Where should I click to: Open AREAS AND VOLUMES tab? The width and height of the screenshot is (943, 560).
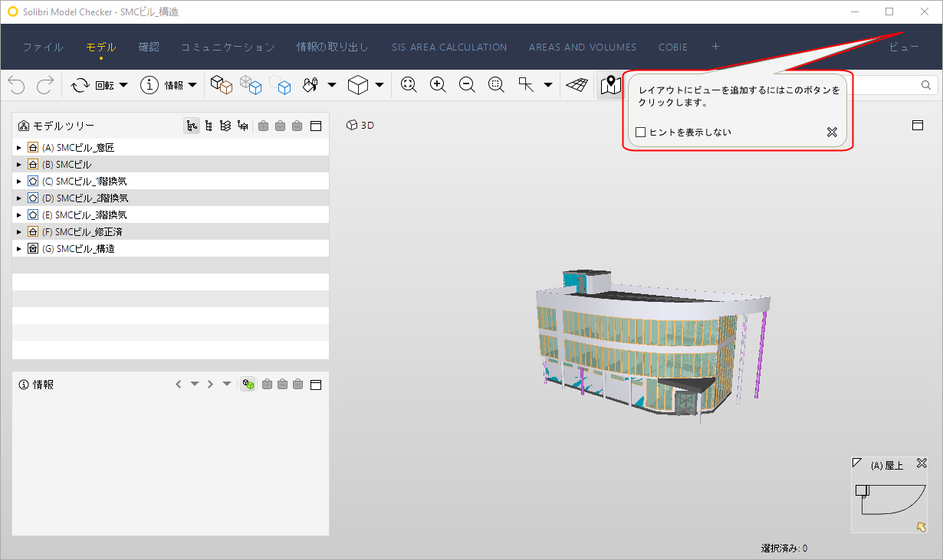(583, 47)
